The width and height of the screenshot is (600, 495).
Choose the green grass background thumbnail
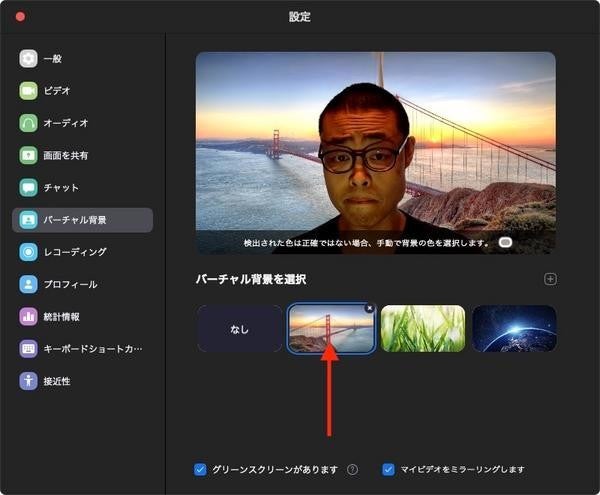tap(423, 329)
